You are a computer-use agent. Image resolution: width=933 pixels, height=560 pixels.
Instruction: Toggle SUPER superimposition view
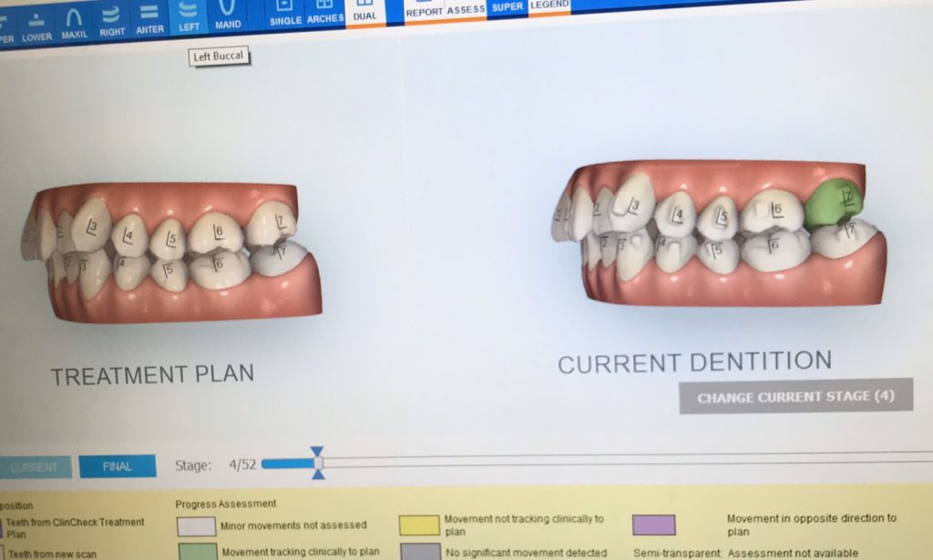[x=507, y=6]
